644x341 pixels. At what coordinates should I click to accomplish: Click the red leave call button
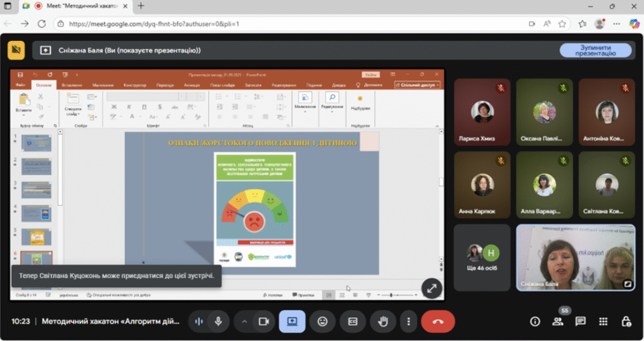click(438, 322)
